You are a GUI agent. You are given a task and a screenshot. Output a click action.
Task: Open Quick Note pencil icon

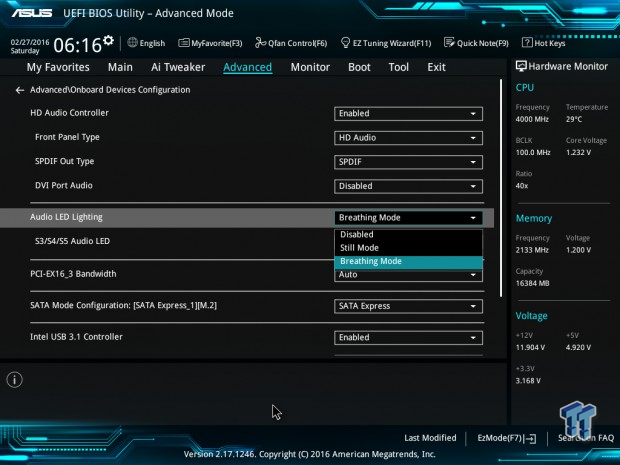(x=449, y=42)
